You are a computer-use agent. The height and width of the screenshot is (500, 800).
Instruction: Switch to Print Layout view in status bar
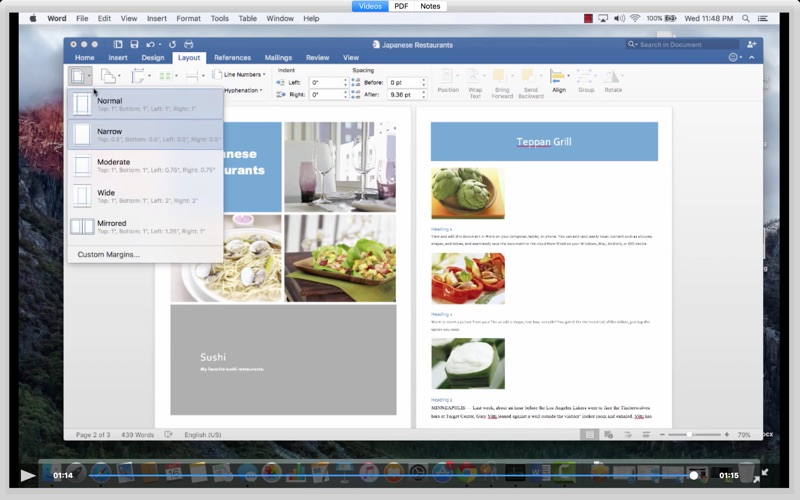[x=589, y=435]
